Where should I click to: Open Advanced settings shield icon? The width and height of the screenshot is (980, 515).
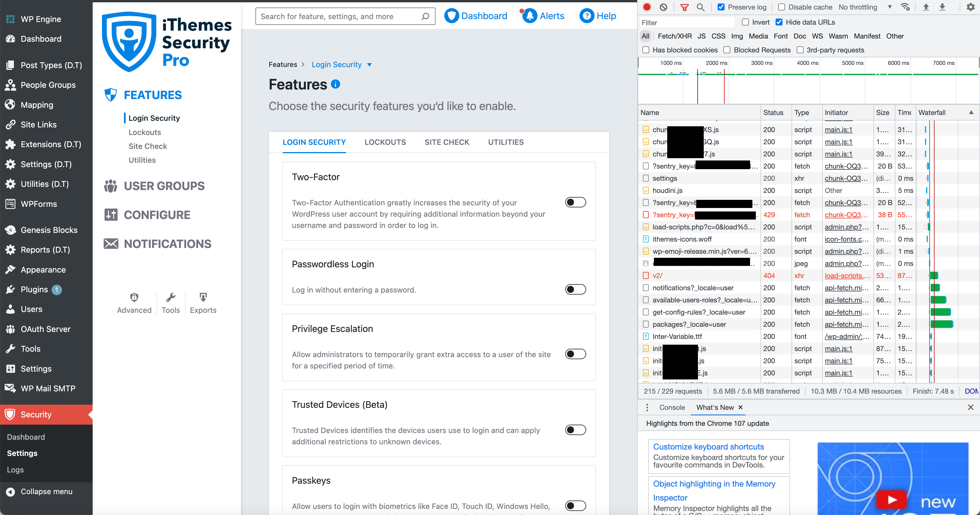[134, 297]
